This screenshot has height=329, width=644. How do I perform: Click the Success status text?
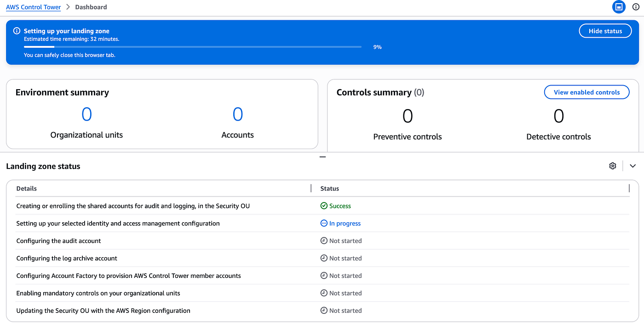coord(340,206)
